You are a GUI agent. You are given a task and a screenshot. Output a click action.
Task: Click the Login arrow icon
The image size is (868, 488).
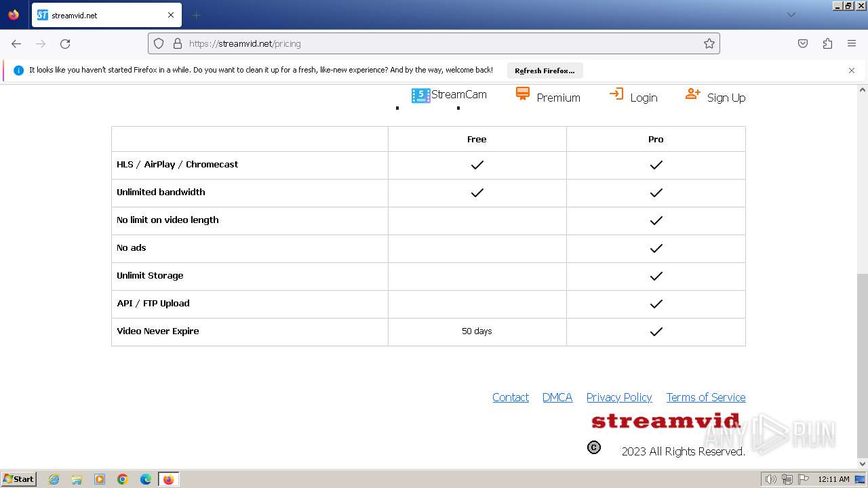(x=616, y=94)
